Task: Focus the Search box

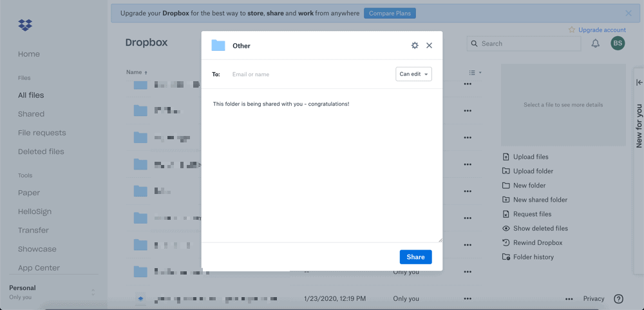Action: click(x=524, y=44)
